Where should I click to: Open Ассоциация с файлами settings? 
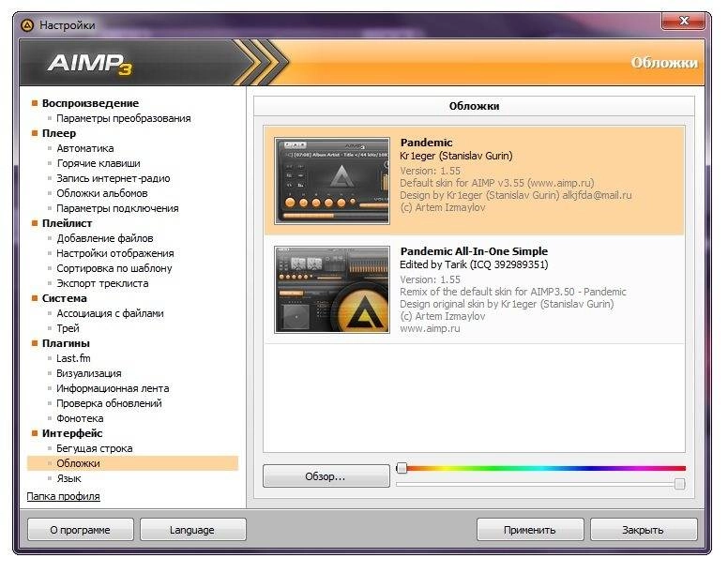(x=110, y=313)
